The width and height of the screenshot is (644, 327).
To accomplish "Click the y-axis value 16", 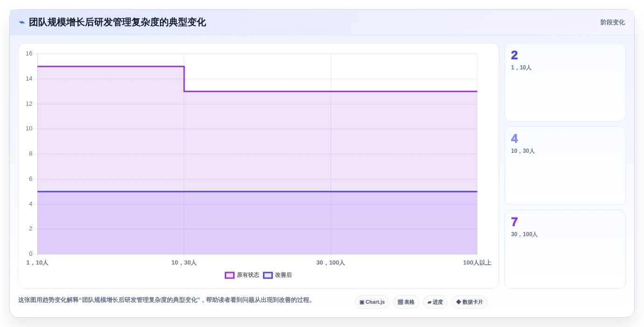I will coord(29,54).
